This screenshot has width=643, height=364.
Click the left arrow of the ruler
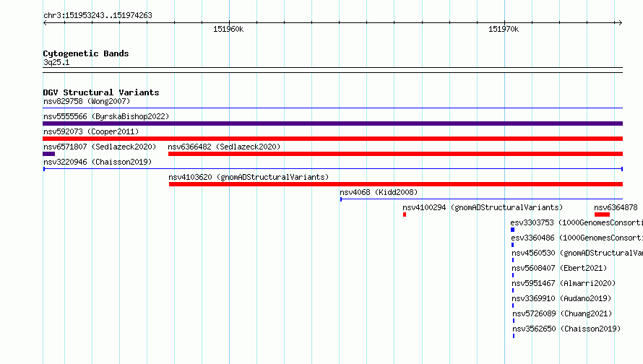(x=45, y=23)
